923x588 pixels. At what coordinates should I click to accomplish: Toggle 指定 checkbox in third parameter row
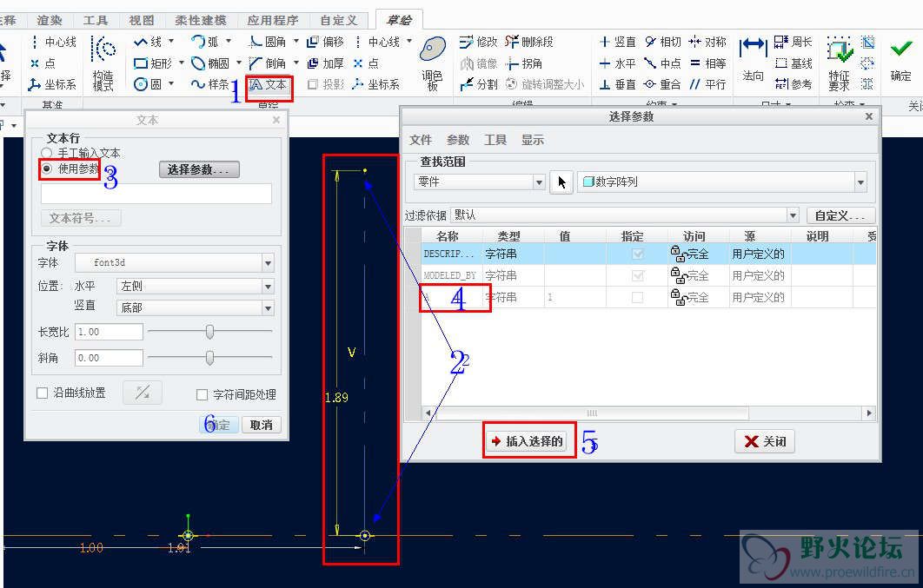tap(637, 298)
